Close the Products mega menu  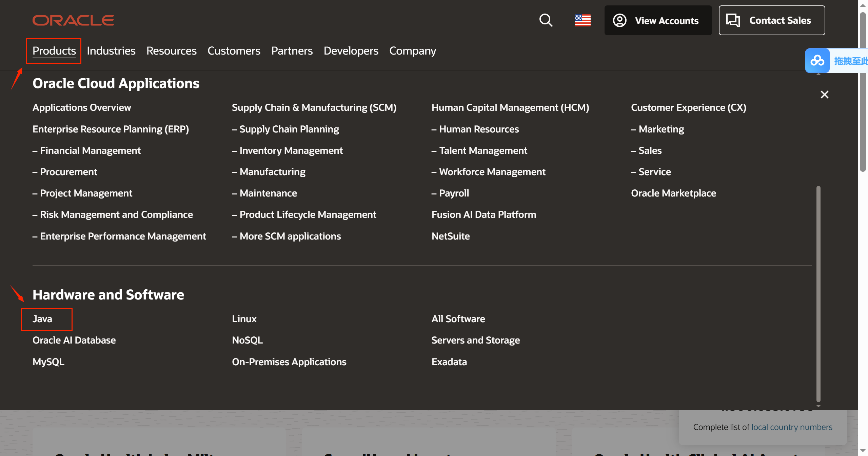[x=824, y=95]
